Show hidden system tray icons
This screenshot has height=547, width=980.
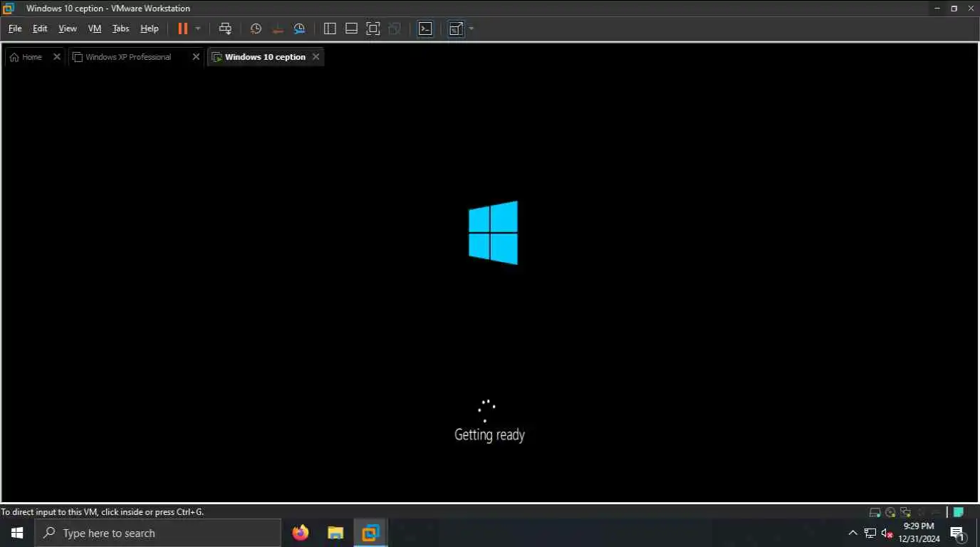coord(853,533)
